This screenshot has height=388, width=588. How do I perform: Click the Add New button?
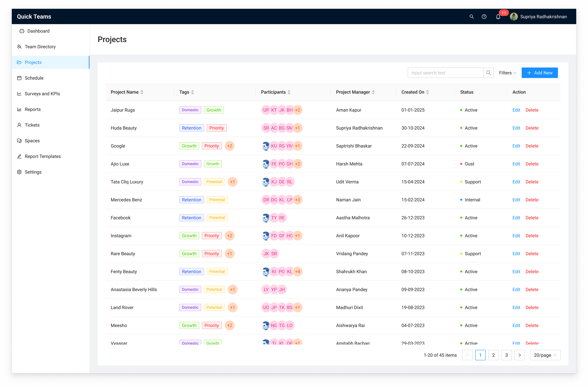click(540, 73)
